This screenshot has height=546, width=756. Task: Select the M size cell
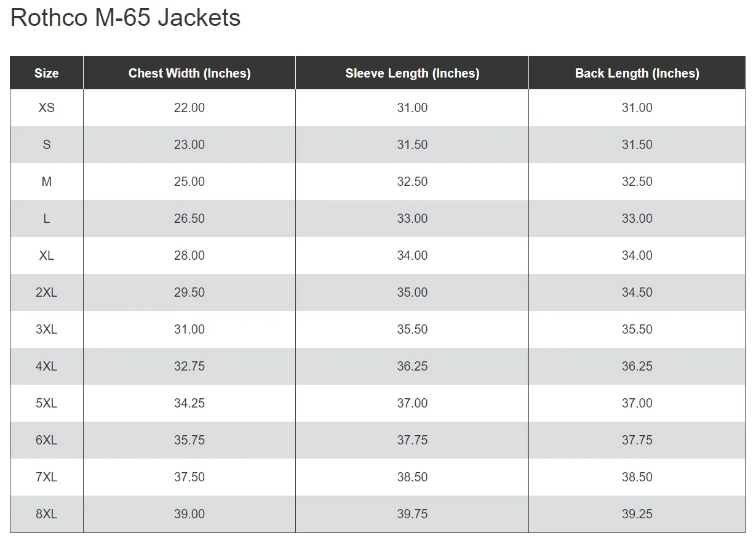click(x=47, y=182)
